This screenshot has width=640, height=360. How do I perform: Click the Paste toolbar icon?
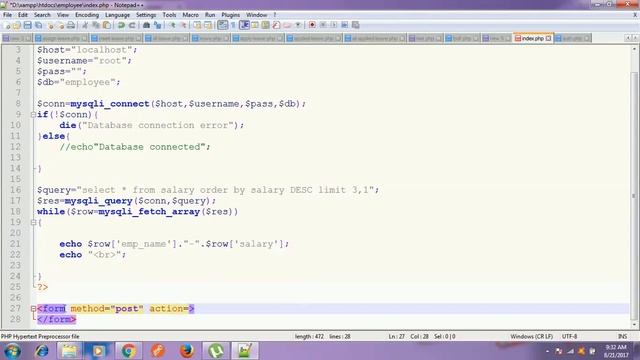[x=107, y=25]
